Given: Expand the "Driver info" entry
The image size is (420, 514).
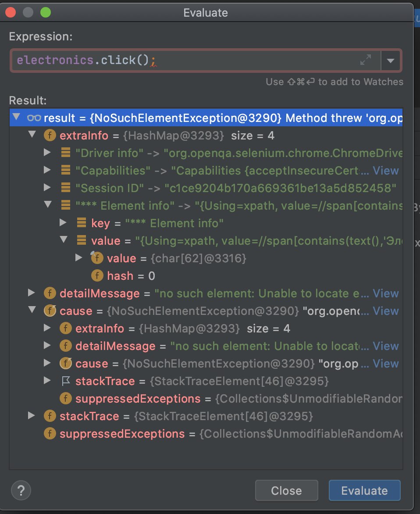Looking at the screenshot, I should tap(48, 153).
